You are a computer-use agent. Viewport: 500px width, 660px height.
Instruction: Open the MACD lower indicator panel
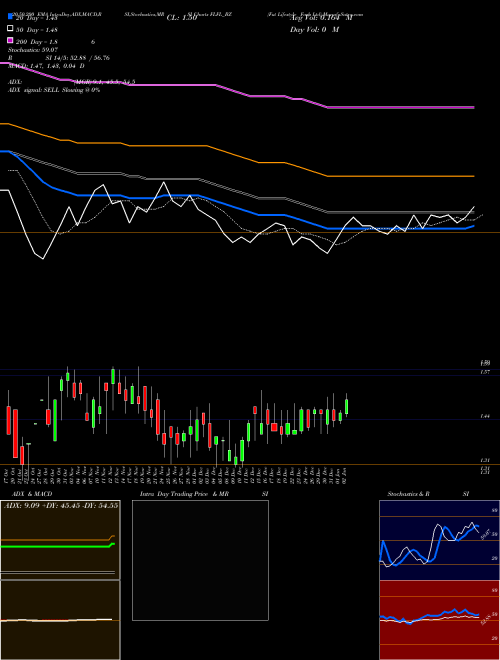[x=60, y=620]
